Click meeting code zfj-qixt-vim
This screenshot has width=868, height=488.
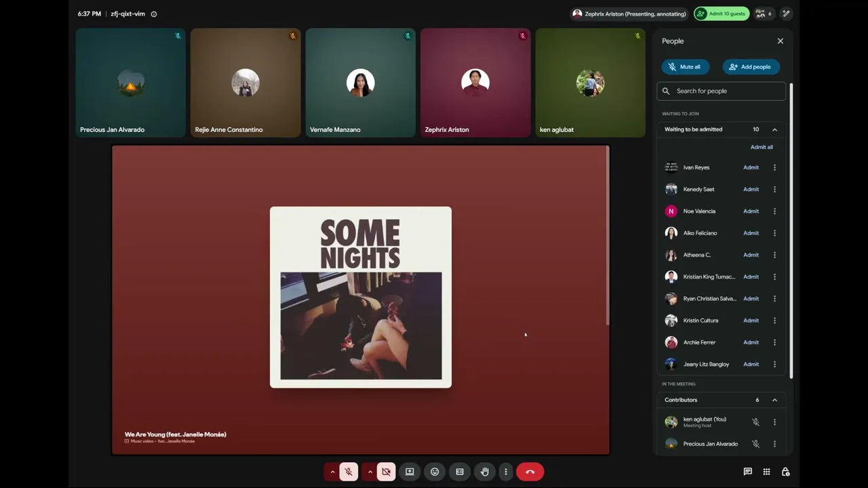tap(128, 14)
